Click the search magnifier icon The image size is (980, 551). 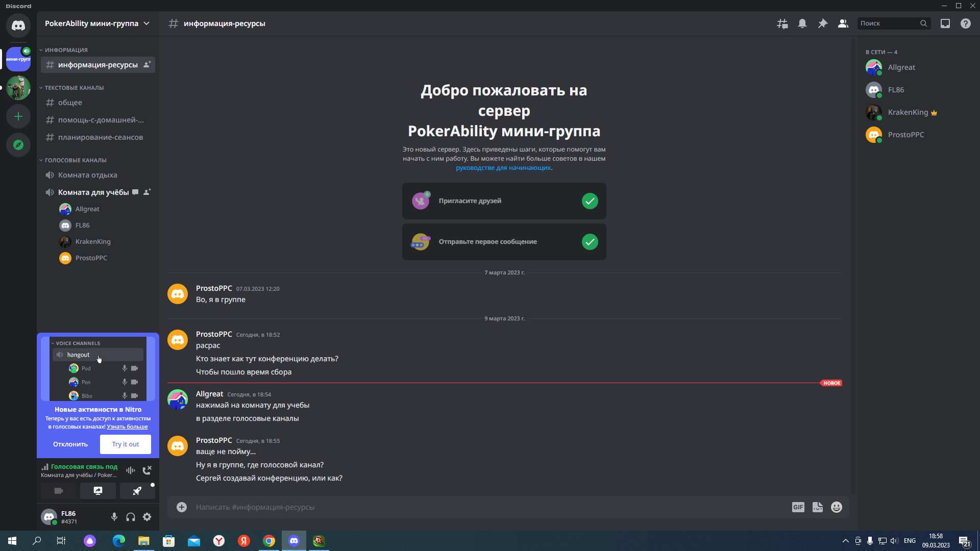923,23
